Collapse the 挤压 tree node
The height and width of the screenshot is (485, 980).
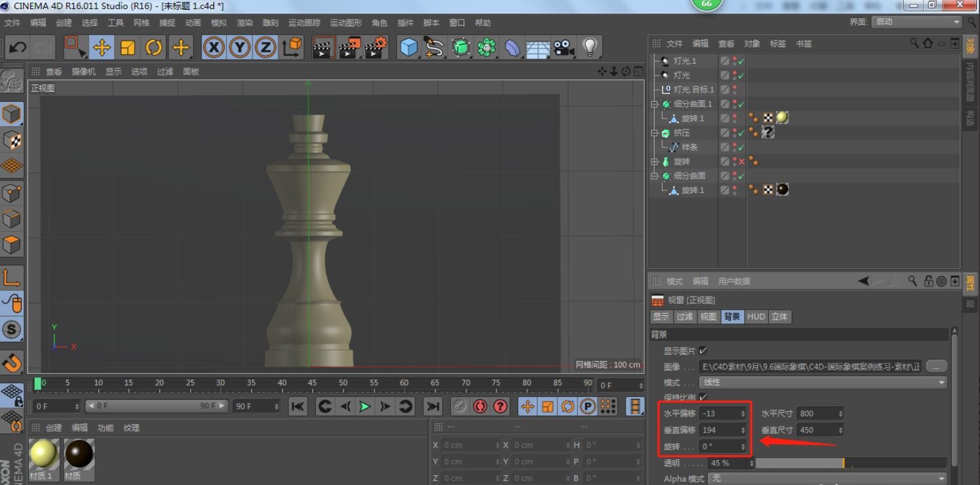[x=654, y=133]
